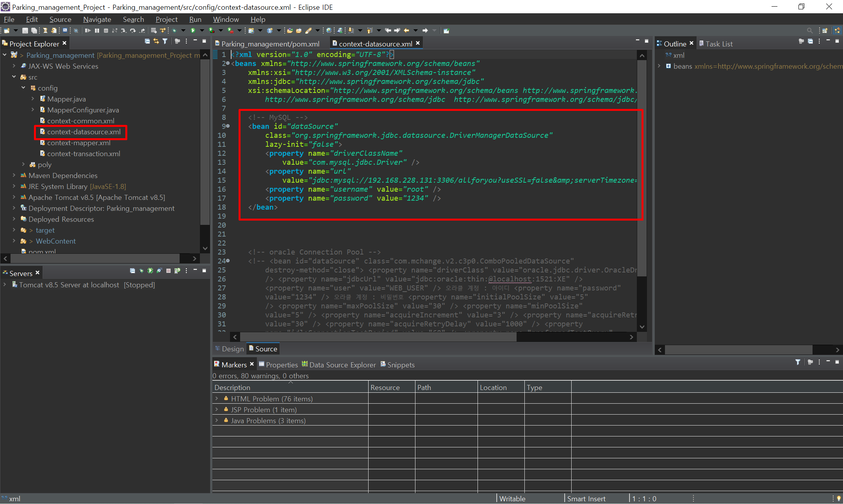Click the Description column header in Markers

[232, 387]
